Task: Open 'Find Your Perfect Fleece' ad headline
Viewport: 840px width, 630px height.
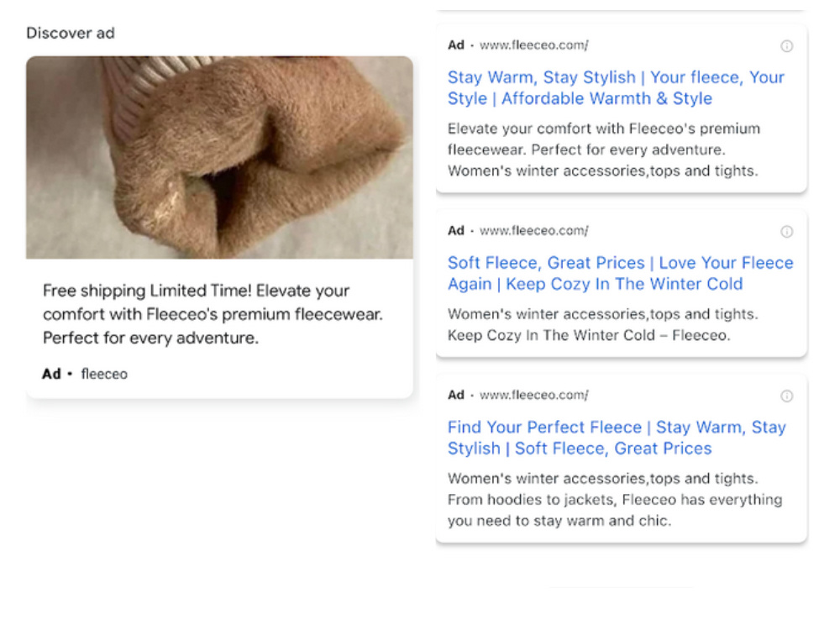Action: point(617,438)
